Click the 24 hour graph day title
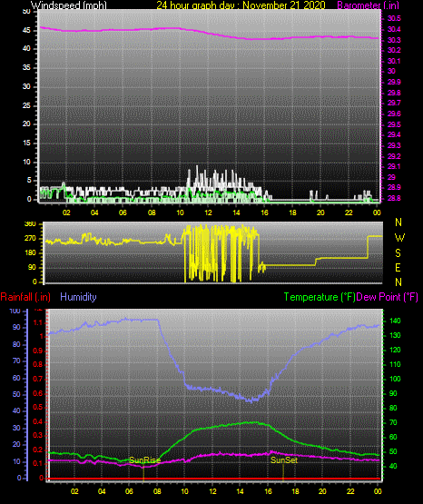Image resolution: width=423 pixels, height=504 pixels. tap(241, 5)
